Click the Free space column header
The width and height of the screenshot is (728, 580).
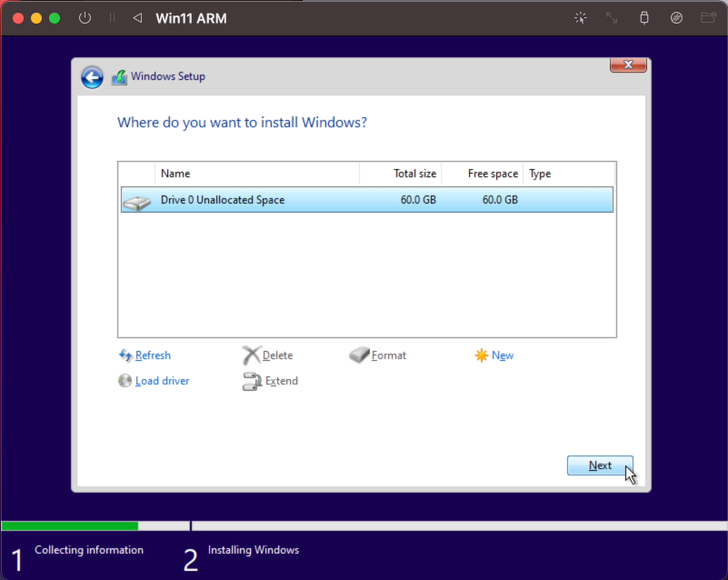coord(482,174)
